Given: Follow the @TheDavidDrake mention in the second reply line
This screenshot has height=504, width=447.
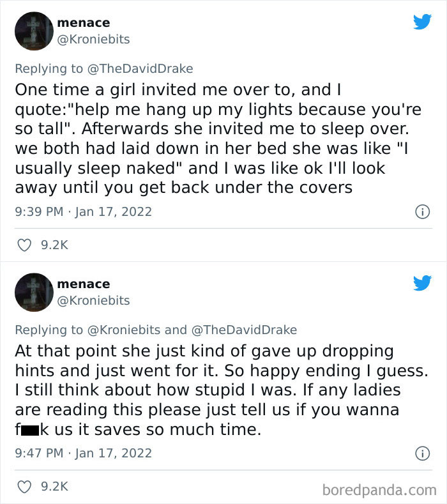Looking at the screenshot, I should click(x=243, y=330).
